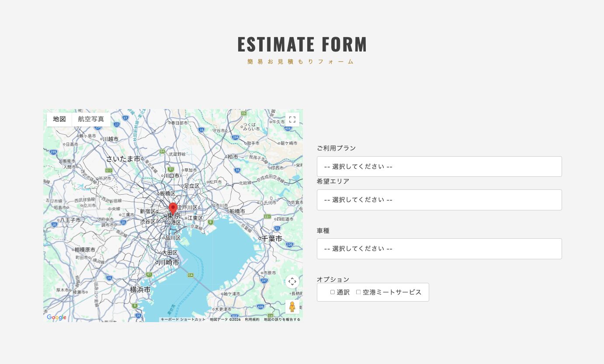
Task: Enable the 通訳 option checkbox
Action: point(333,292)
